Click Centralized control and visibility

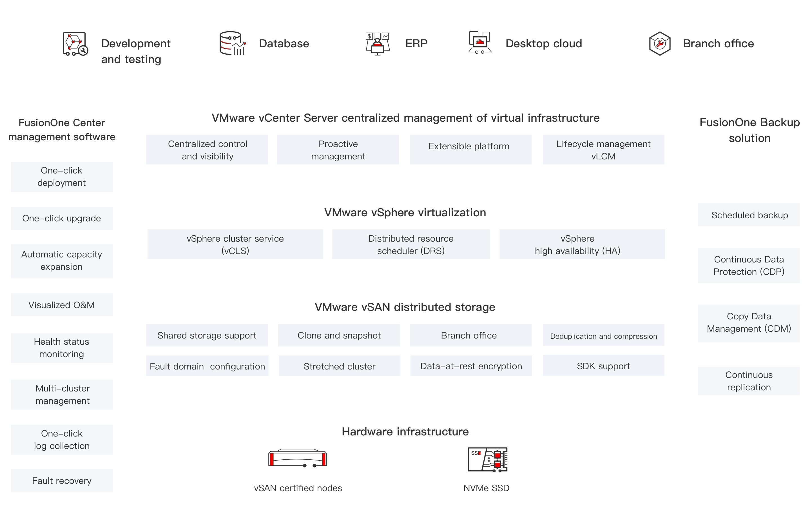[207, 150]
